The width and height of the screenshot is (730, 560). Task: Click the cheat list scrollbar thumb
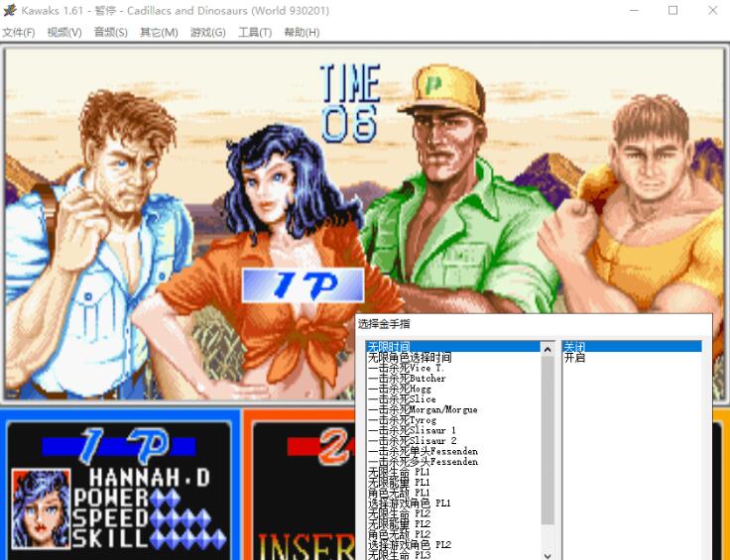pos(547,440)
